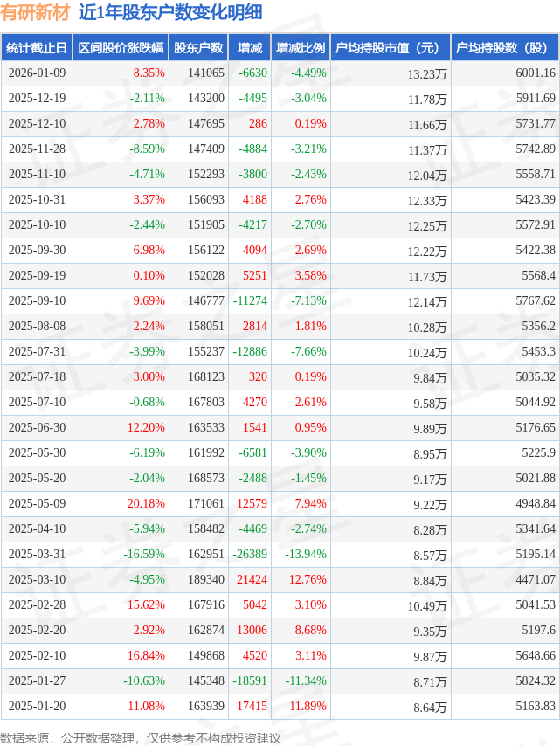Click the -11.34% change ratio cell
This screenshot has height=746, width=560.
click(305, 681)
